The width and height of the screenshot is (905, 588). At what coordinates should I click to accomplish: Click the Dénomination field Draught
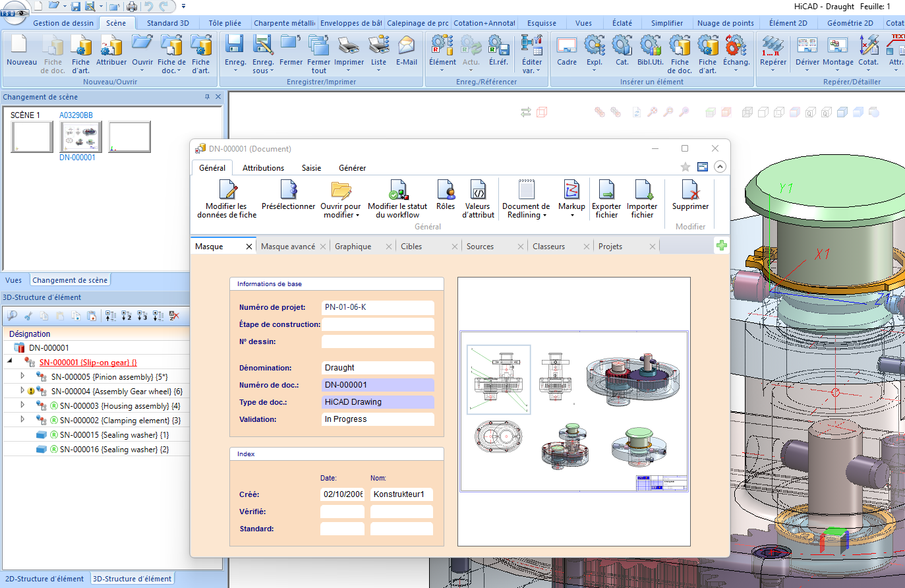click(x=378, y=368)
